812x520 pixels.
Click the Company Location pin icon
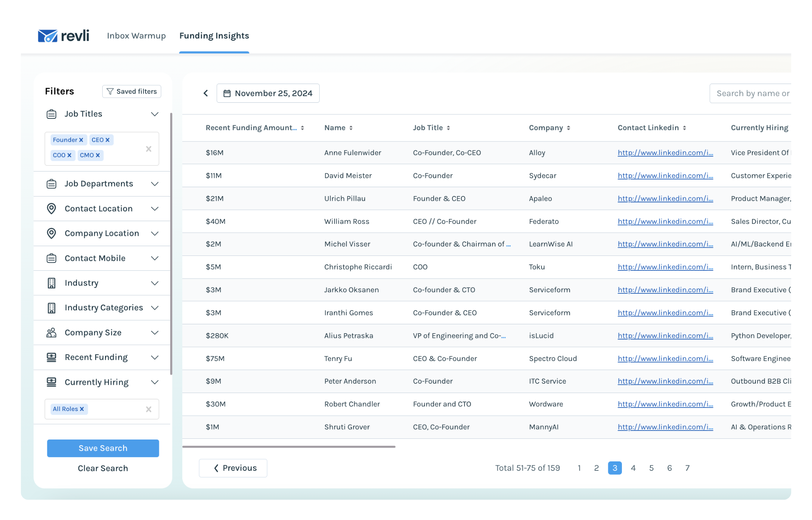52,233
